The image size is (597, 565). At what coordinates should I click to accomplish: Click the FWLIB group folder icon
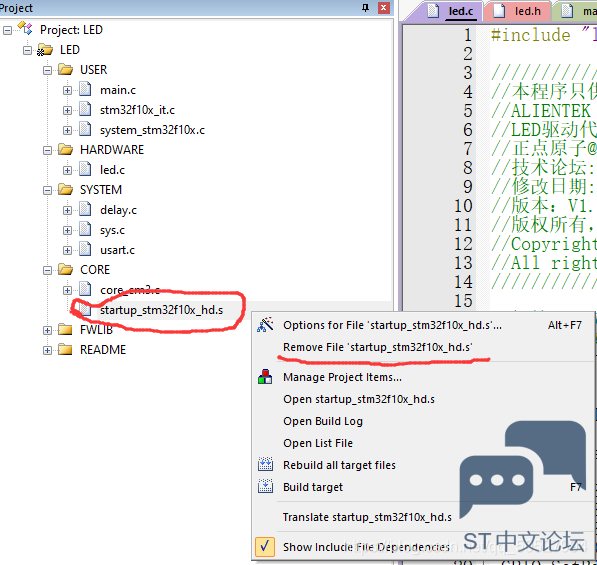click(x=65, y=329)
